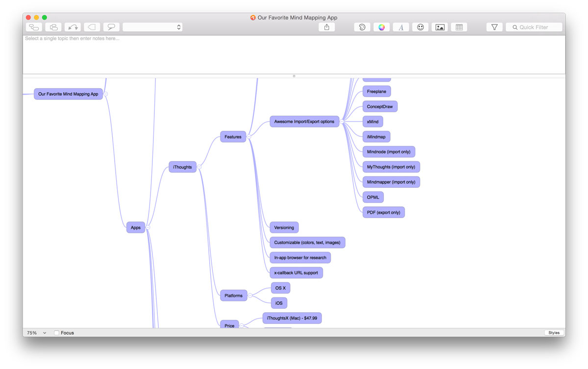Select the Platforms topic node
This screenshot has height=369, width=588.
(x=234, y=295)
